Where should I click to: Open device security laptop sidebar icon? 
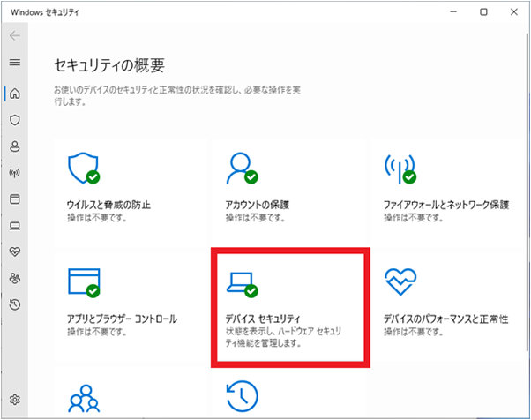pyautogui.click(x=15, y=226)
